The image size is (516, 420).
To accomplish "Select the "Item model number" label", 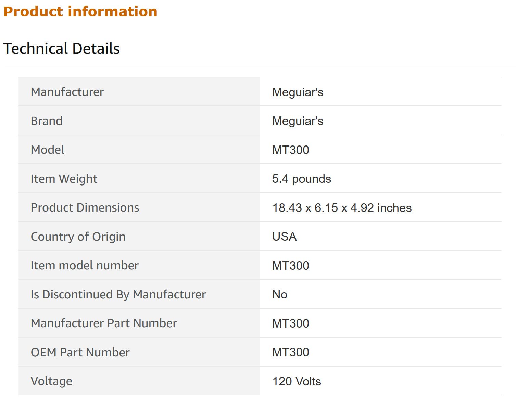I will tap(85, 265).
